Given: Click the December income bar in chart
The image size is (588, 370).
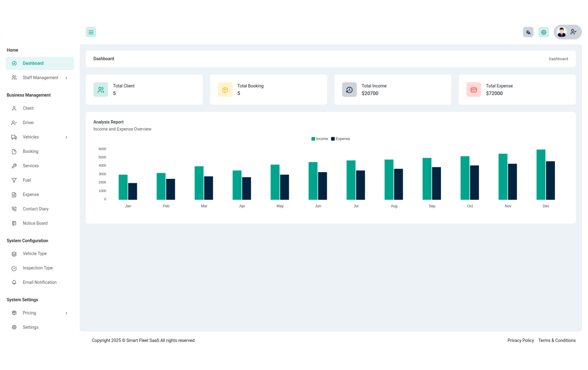Looking at the screenshot, I should tap(540, 175).
